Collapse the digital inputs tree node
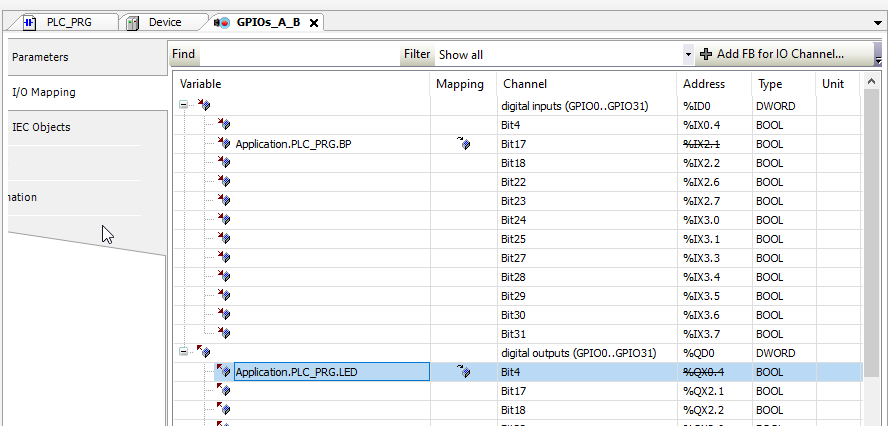Viewport: 888px width, 426px height. click(183, 105)
